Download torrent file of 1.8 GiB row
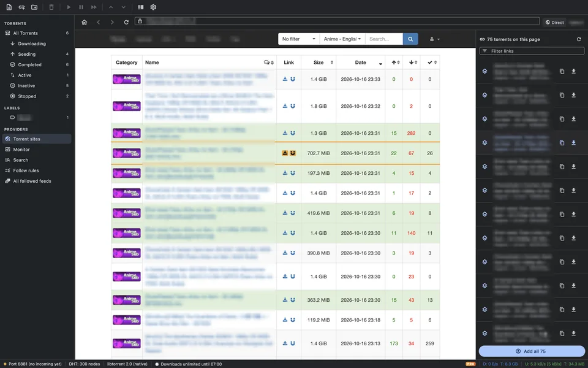The height and width of the screenshot is (368, 588). point(285,106)
